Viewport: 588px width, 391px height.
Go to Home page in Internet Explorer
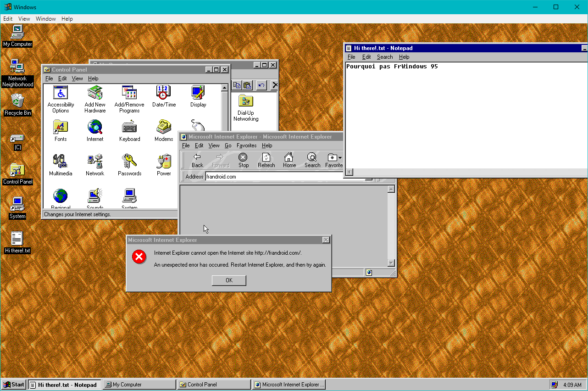[x=289, y=160]
